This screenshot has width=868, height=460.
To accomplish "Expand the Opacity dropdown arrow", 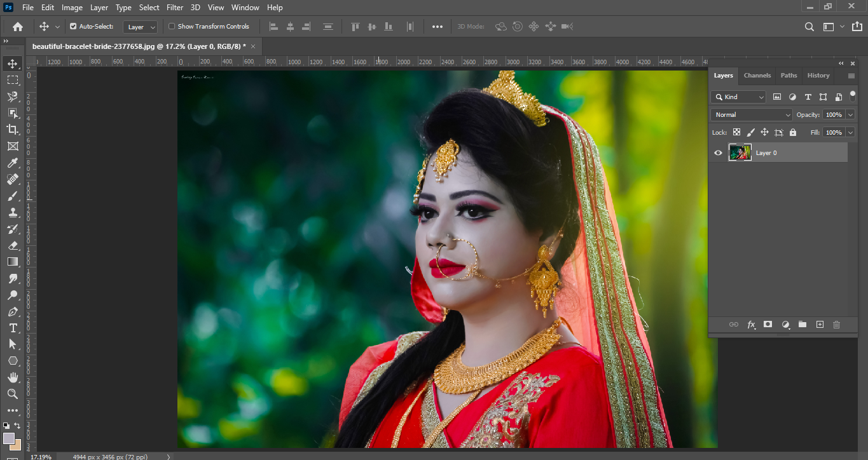I will click(850, 115).
